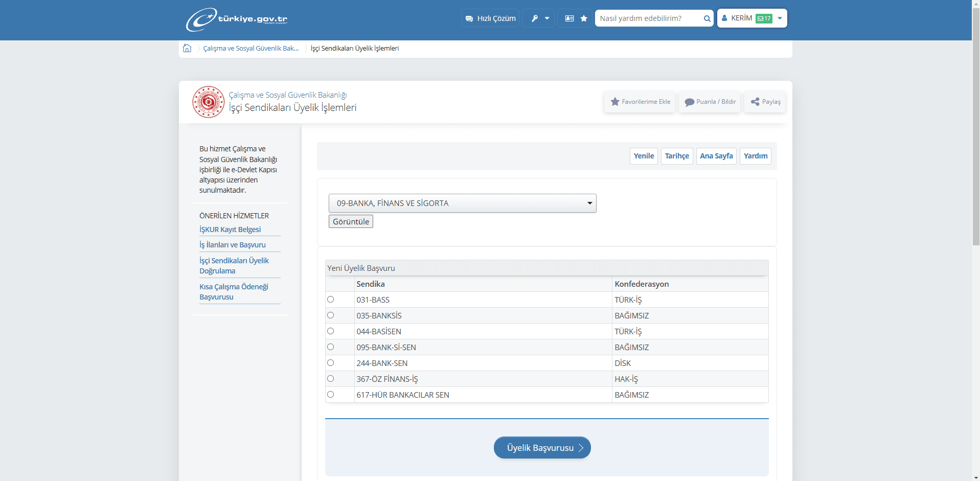Open Hızlı Çözüm quick help

click(x=490, y=18)
